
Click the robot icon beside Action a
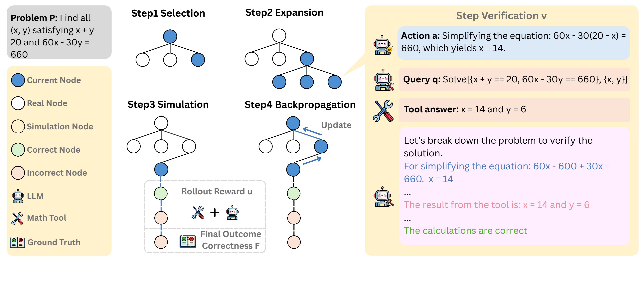[383, 45]
